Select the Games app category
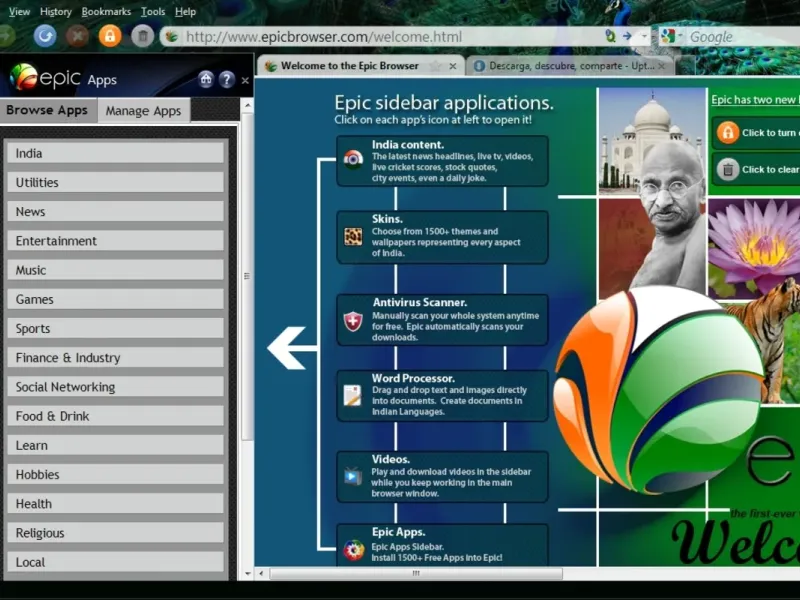 pyautogui.click(x=115, y=299)
